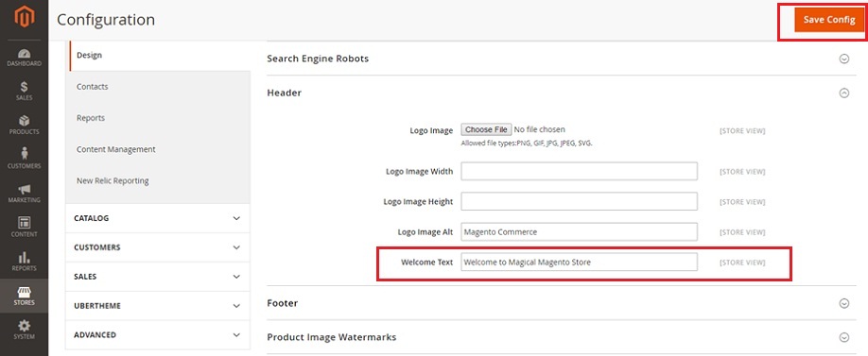
Task: Expand the ADVANCED configuration group
Action: (x=158, y=335)
